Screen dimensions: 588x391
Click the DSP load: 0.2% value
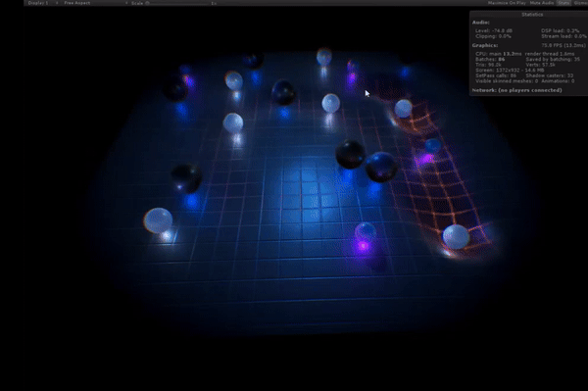(560, 30)
